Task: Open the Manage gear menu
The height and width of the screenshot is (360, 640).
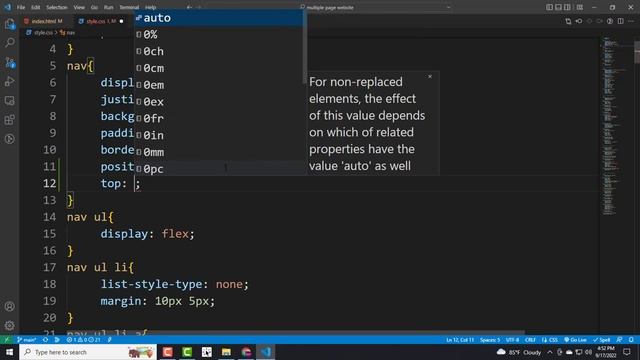Action: tap(9, 325)
